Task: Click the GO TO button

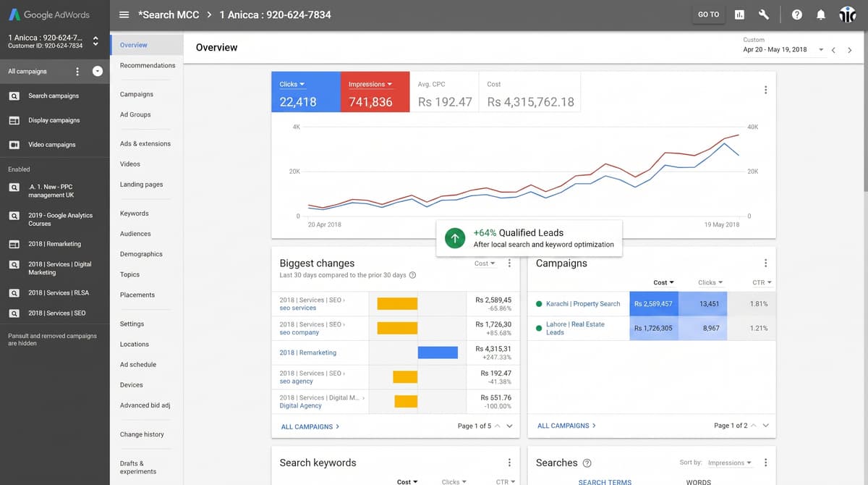Action: (709, 14)
